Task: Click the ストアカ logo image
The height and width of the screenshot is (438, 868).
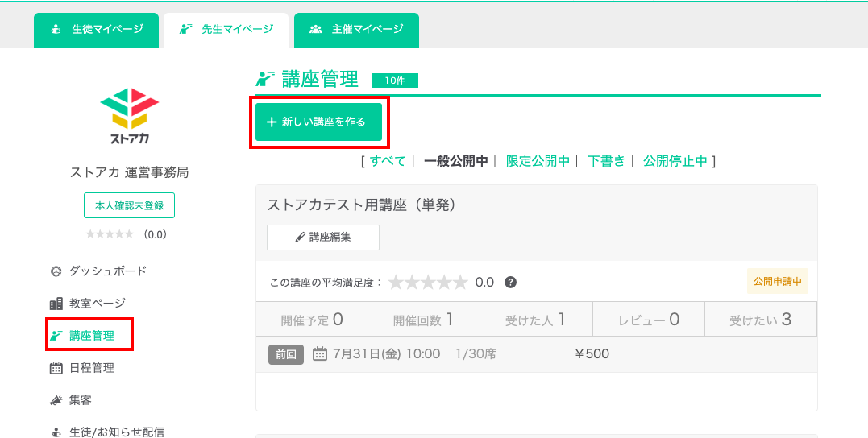Action: 130,117
